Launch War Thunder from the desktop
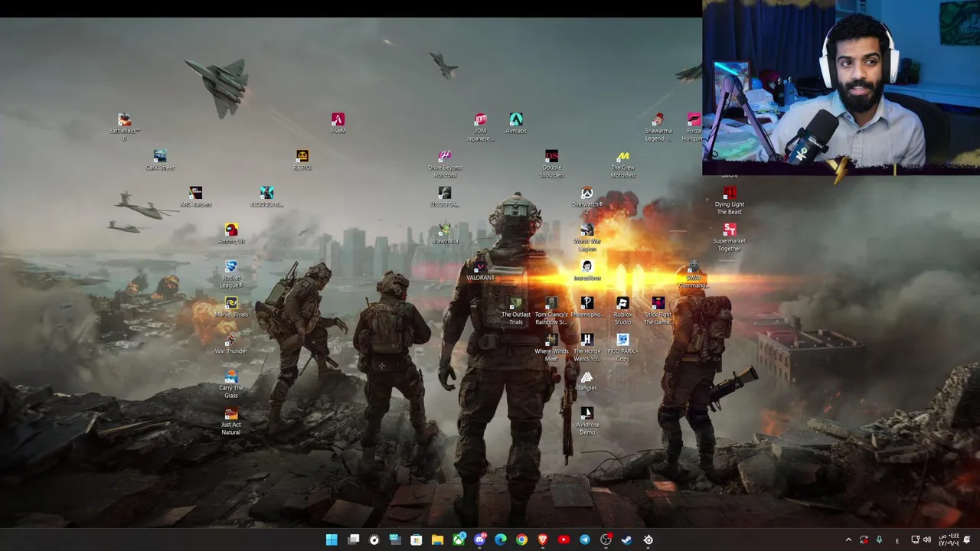Viewport: 980px width, 551px height. click(x=231, y=344)
